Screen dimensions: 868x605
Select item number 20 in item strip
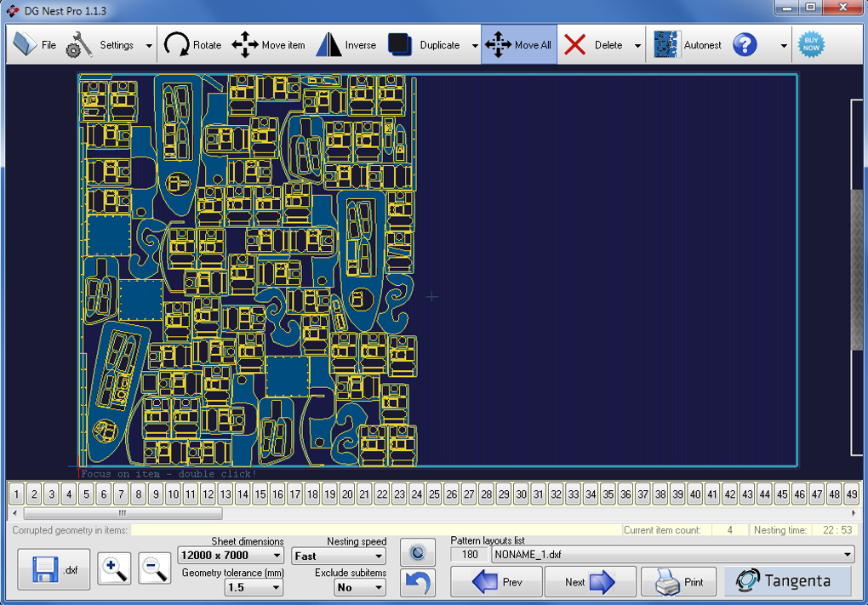[347, 494]
